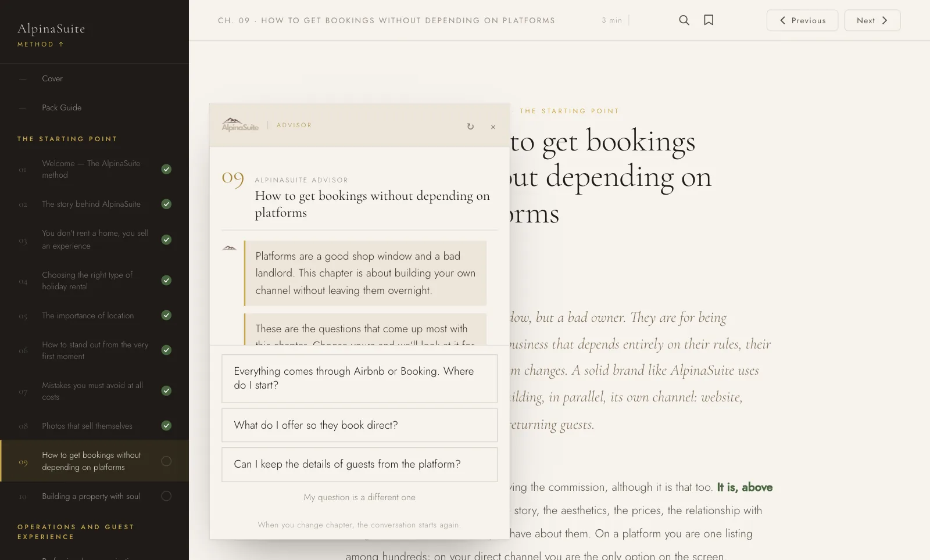Viewport: 930px width, 560px height.
Task: Open chapter How to stand out from first moment
Action: pyautogui.click(x=95, y=350)
